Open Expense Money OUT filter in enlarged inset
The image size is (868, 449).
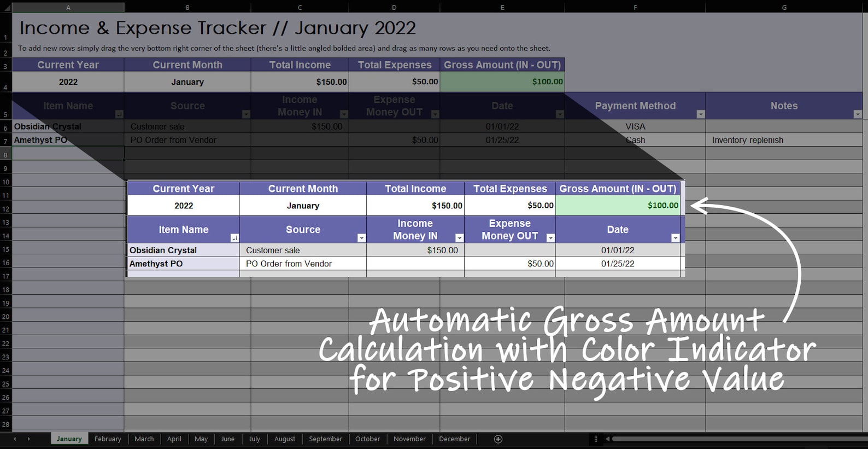coord(550,238)
